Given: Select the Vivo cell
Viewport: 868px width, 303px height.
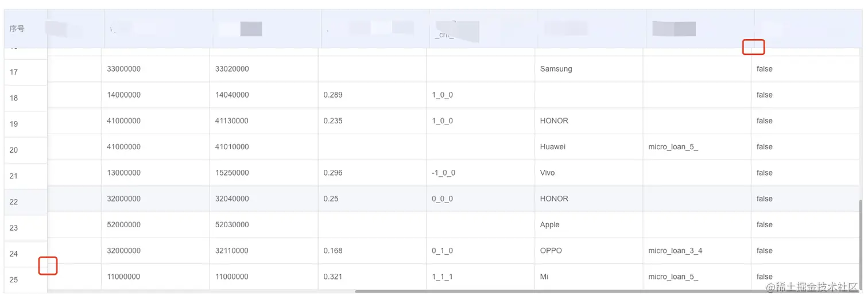Looking at the screenshot, I should [x=548, y=173].
